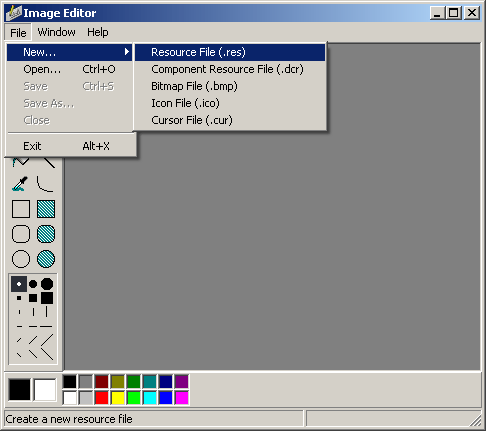
Task: Pick the navy blue palette swatch
Action: click(x=166, y=382)
